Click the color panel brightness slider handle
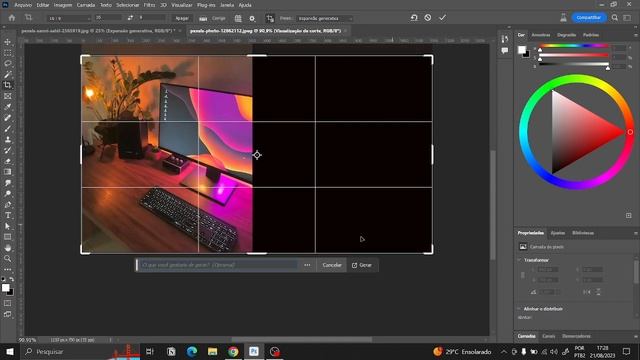640x360 pixels. pos(608,68)
